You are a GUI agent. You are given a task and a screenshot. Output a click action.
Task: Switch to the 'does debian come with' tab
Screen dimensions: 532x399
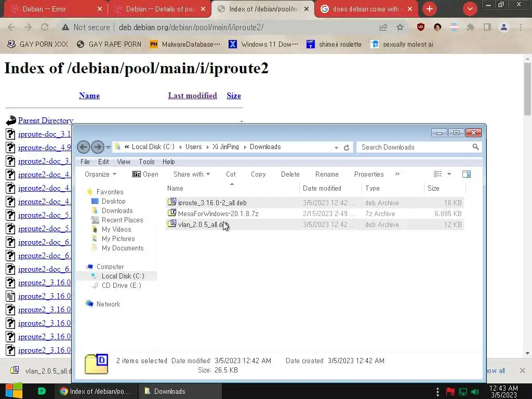[x=366, y=9]
